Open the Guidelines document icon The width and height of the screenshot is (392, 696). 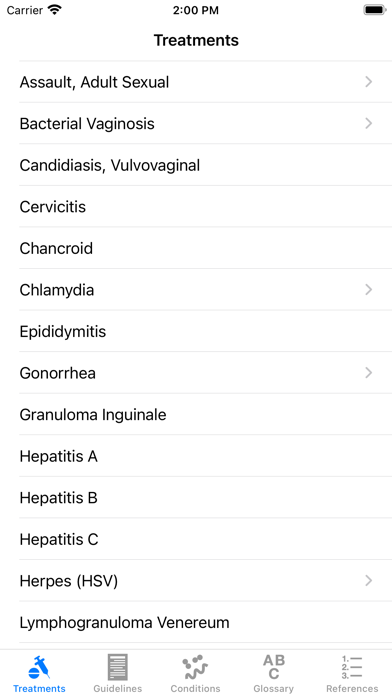[x=118, y=667]
